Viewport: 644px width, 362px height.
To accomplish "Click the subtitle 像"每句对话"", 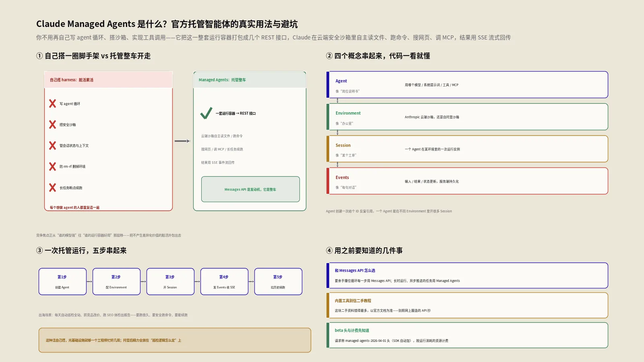I will [x=346, y=187].
